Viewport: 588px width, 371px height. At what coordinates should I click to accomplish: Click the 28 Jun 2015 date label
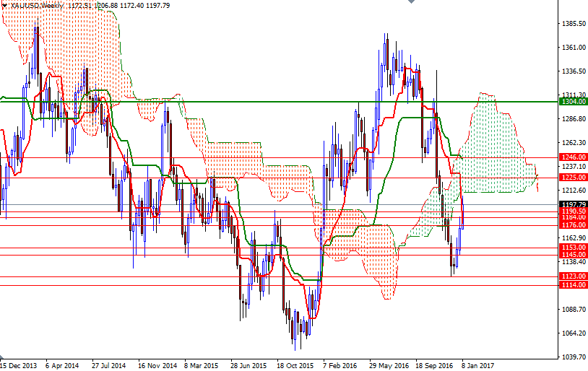pyautogui.click(x=249, y=366)
